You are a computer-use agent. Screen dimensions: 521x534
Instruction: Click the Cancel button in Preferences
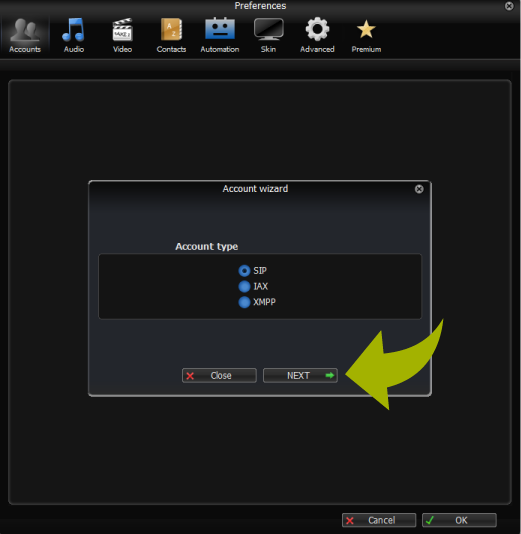[379, 520]
